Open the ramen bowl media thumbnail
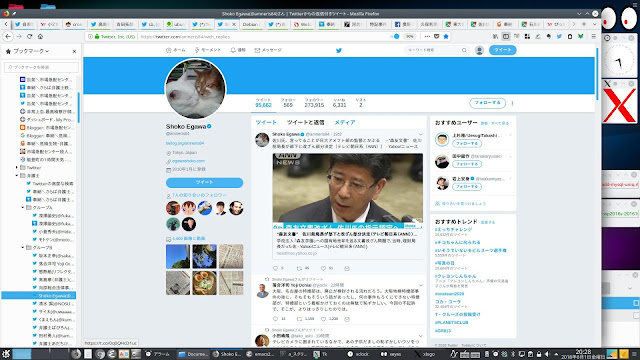The height and width of the screenshot is (360, 640). (204, 283)
